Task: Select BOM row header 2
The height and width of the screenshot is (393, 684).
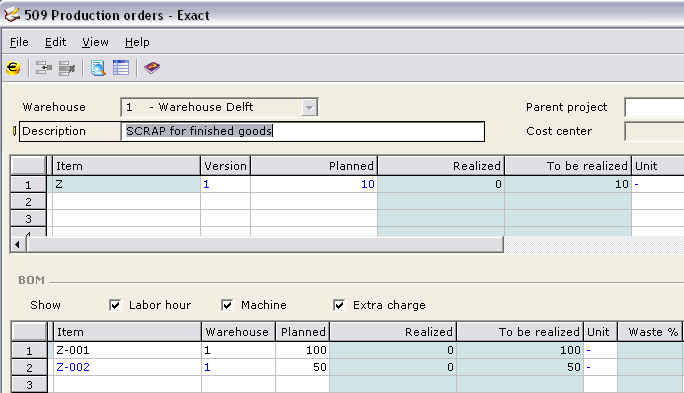Action: coord(29,367)
